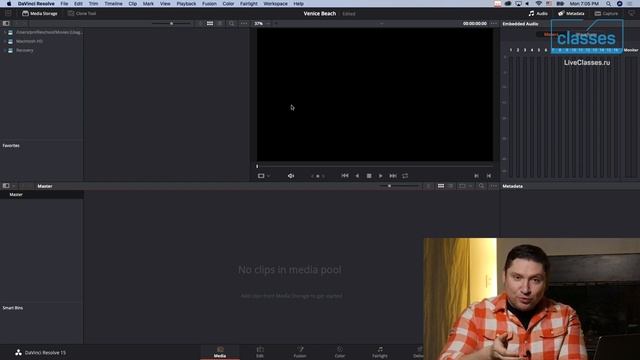Play forward in the viewer
Screen dimensions: 640x360
point(380,176)
